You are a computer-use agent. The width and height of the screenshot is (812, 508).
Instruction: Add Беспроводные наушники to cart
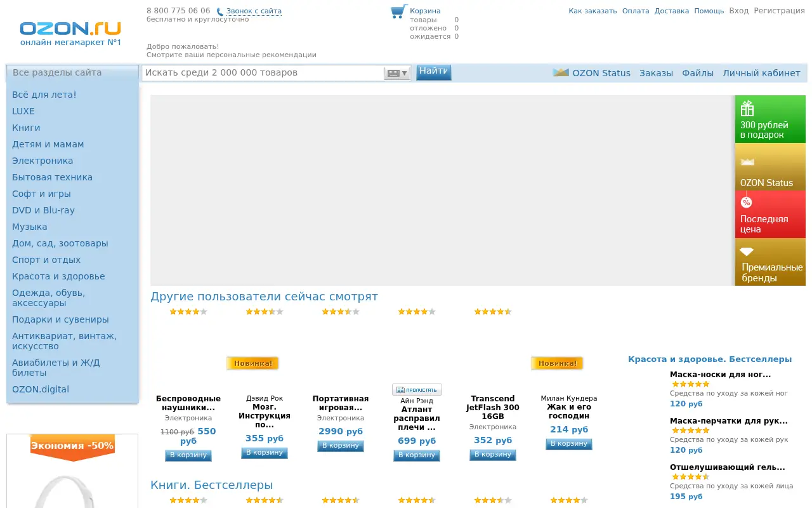point(188,455)
